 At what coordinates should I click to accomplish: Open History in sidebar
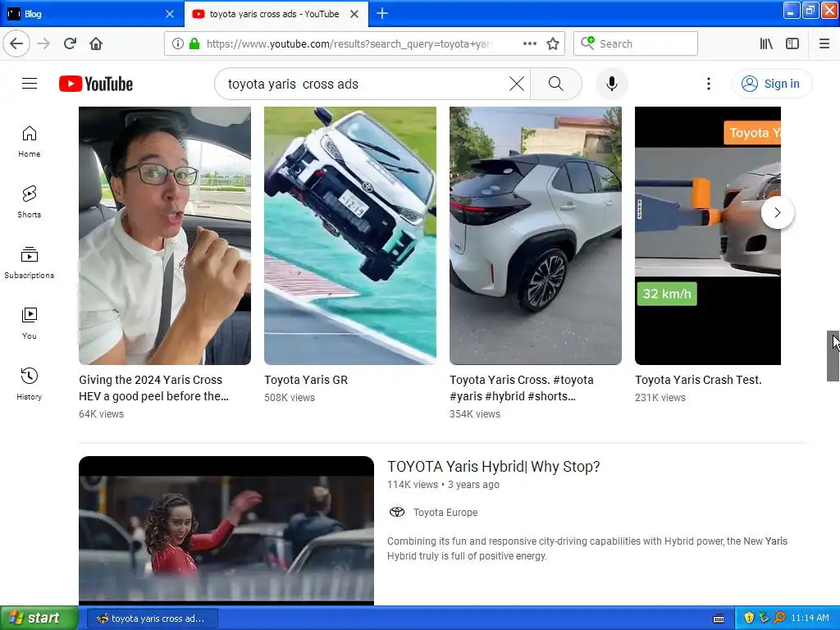(30, 384)
